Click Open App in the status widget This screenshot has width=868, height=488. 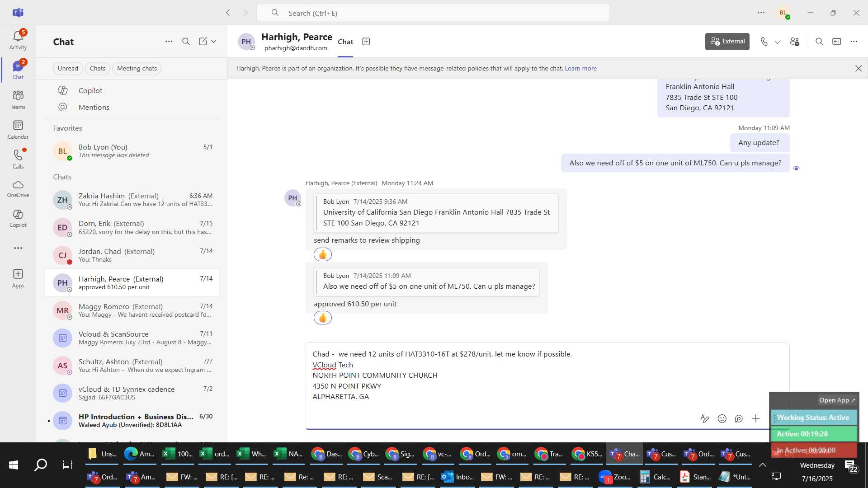click(x=837, y=400)
